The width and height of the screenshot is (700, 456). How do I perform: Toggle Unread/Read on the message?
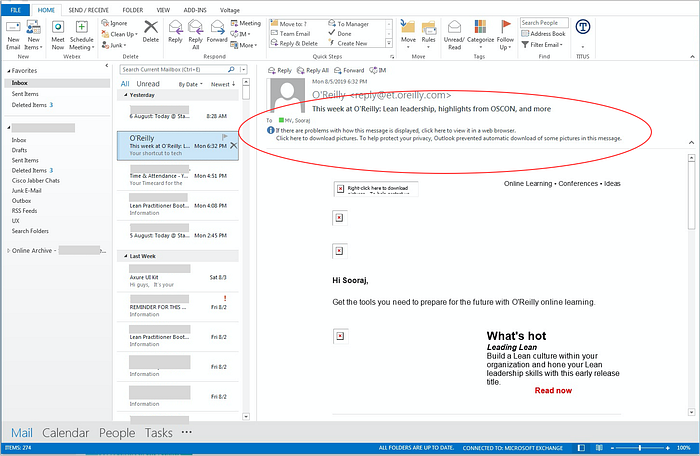pos(454,35)
